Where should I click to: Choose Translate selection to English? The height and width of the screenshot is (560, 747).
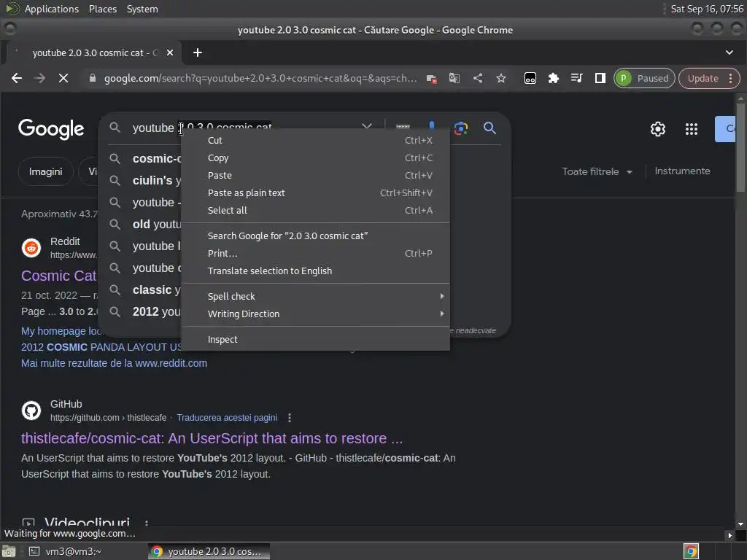315,271
